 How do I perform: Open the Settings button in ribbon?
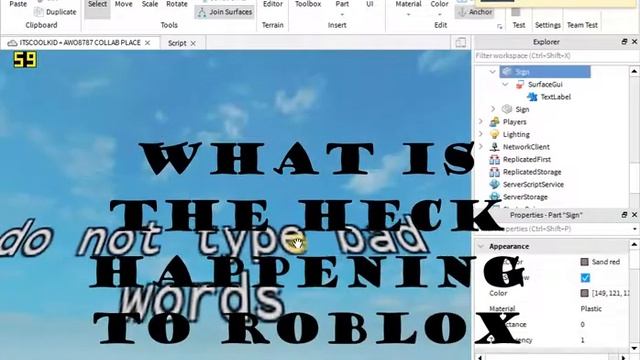click(548, 25)
